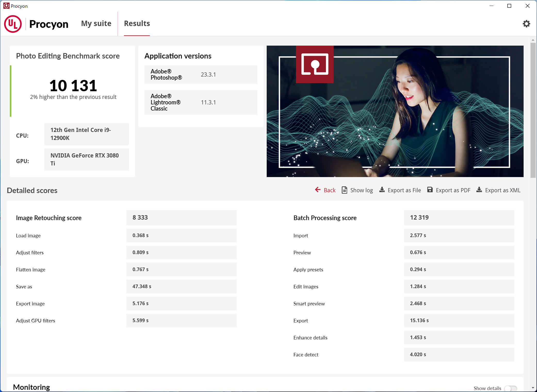
Task: Click the Export as File download icon
Action: pos(382,190)
